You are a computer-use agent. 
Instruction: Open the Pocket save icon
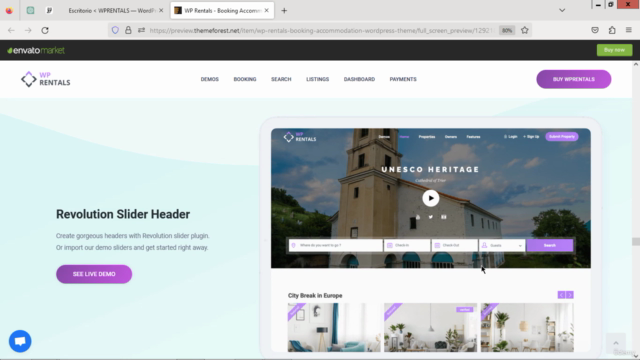[x=595, y=30]
